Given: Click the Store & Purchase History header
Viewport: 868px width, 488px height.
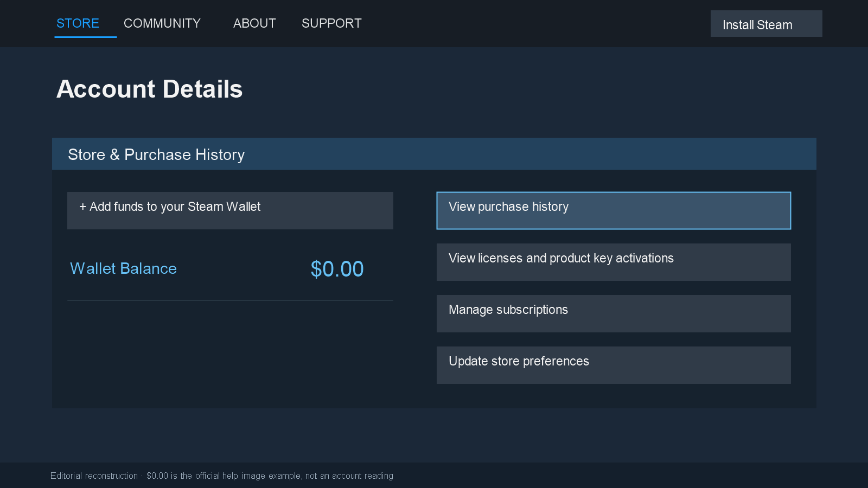Looking at the screenshot, I should [434, 154].
